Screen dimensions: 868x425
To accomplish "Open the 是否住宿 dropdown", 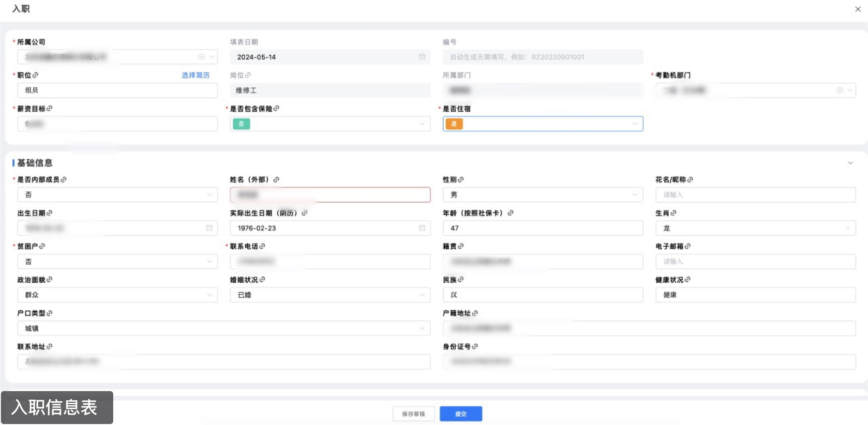I will point(542,124).
